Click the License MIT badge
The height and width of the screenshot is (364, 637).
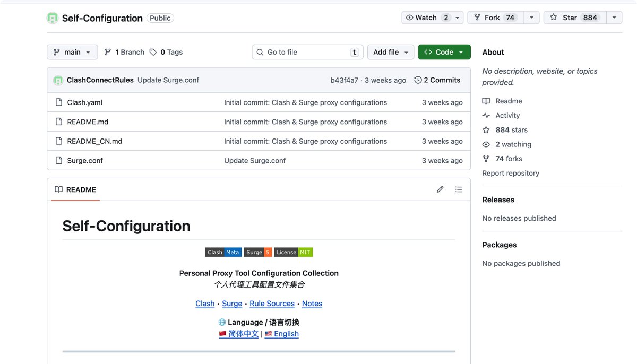293,252
